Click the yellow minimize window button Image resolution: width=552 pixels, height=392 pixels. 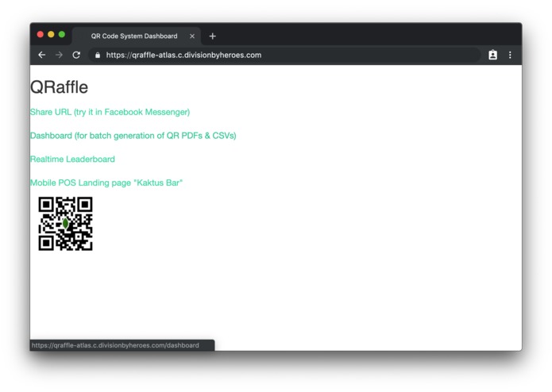51,34
